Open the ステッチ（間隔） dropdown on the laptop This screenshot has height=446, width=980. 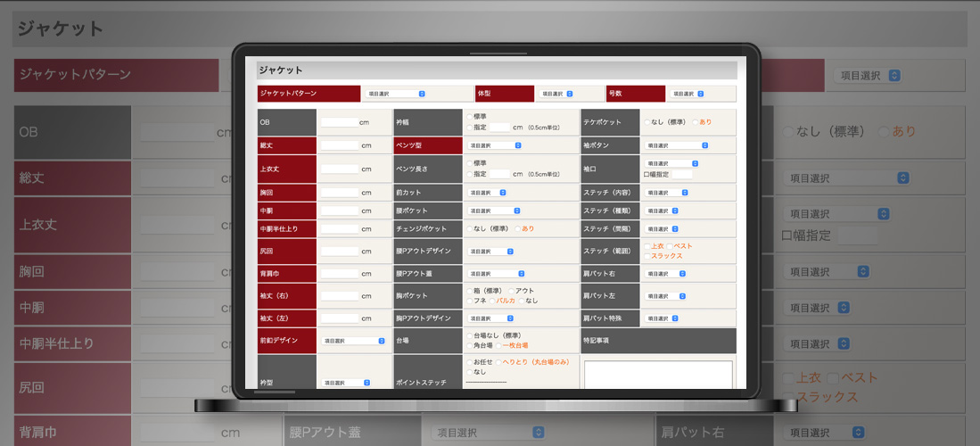coord(662,229)
